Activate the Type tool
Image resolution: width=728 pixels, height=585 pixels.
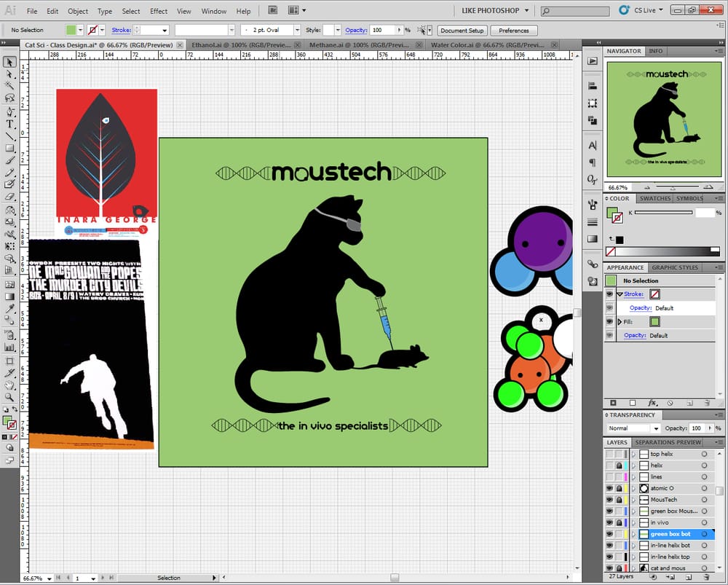[x=9, y=124]
